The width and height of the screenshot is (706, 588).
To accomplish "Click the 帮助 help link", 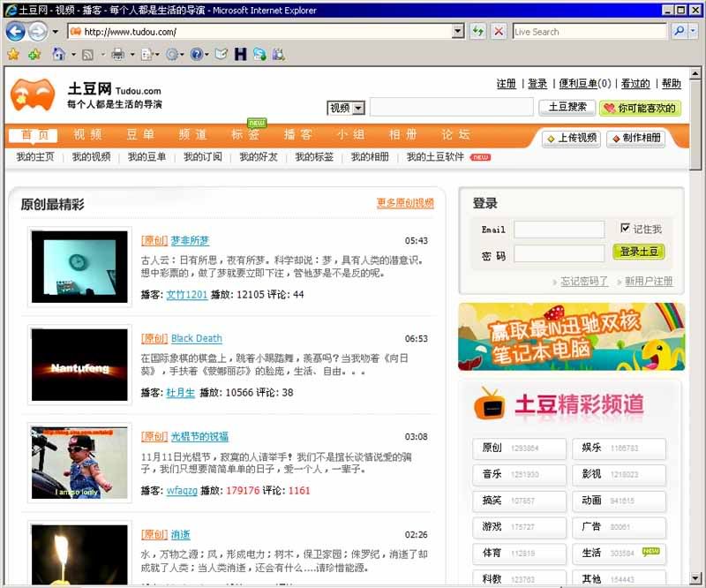I will (671, 83).
